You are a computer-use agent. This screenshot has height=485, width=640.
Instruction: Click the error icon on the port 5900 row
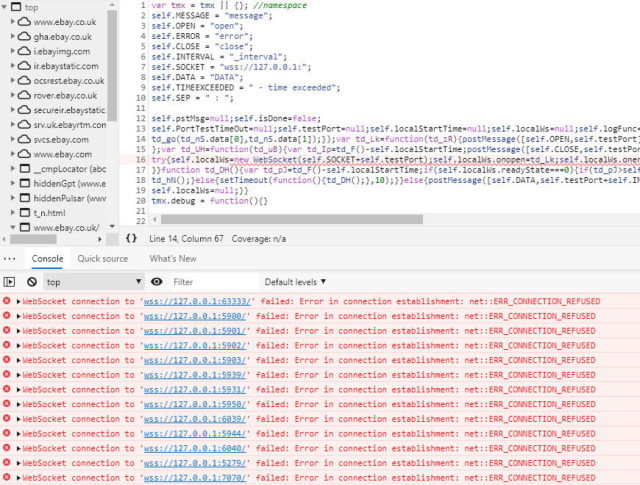click(7, 316)
